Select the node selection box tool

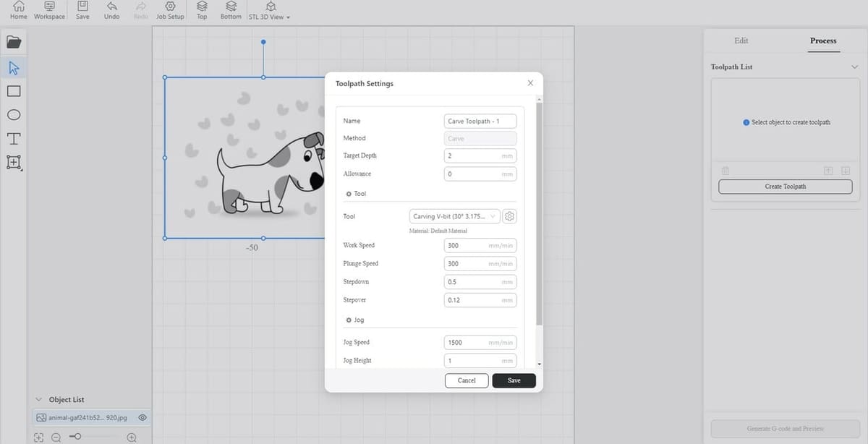click(x=14, y=162)
